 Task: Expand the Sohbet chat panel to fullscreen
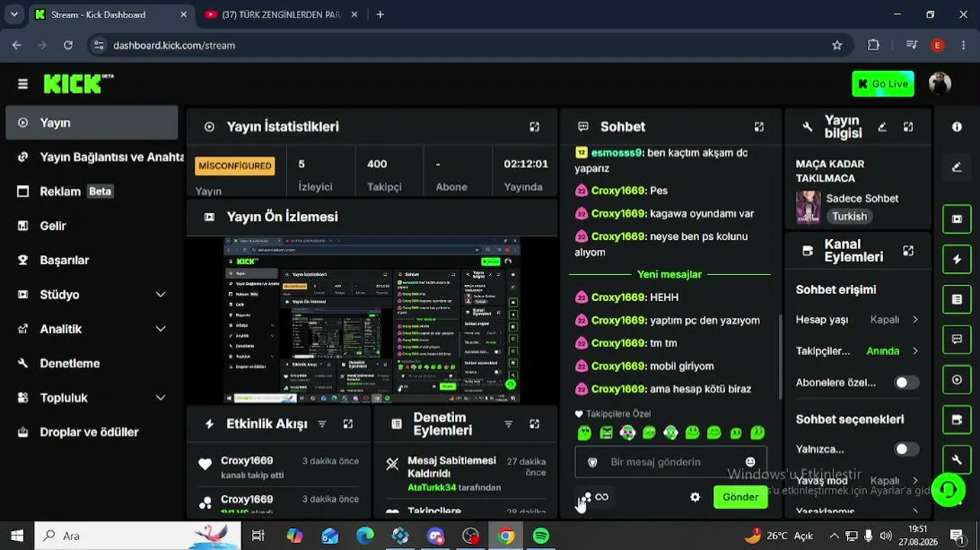coord(759,127)
